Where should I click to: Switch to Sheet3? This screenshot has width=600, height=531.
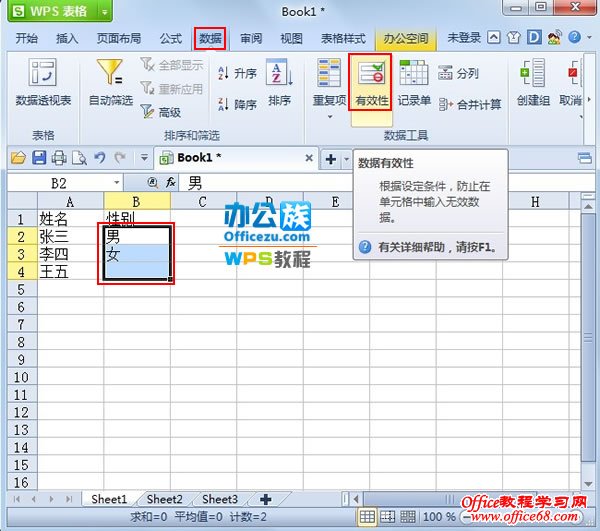coord(220,499)
